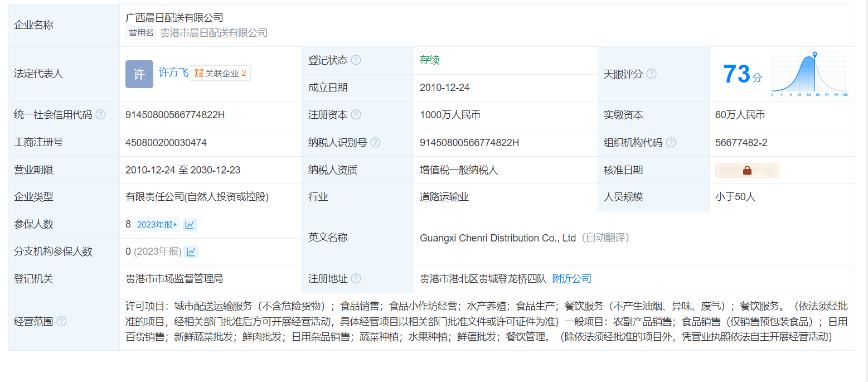Click organization code 56677482-2
Screen dimensions: 868x382
(741, 143)
